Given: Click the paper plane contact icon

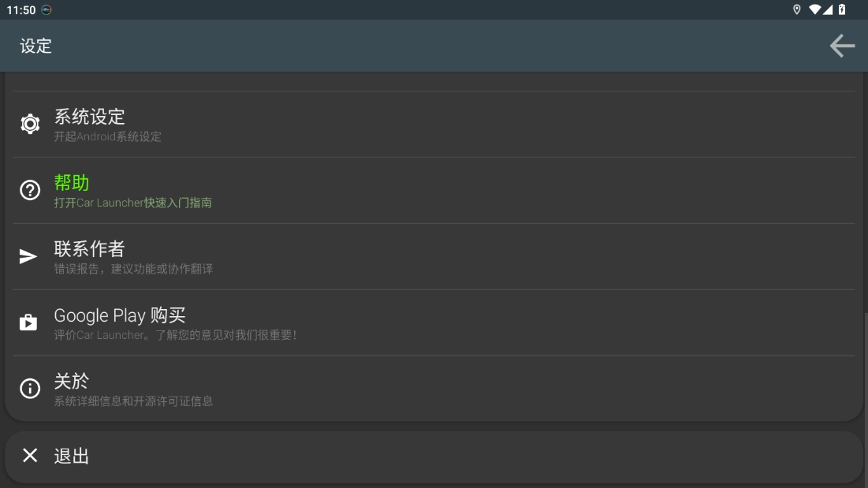Looking at the screenshot, I should click(29, 256).
